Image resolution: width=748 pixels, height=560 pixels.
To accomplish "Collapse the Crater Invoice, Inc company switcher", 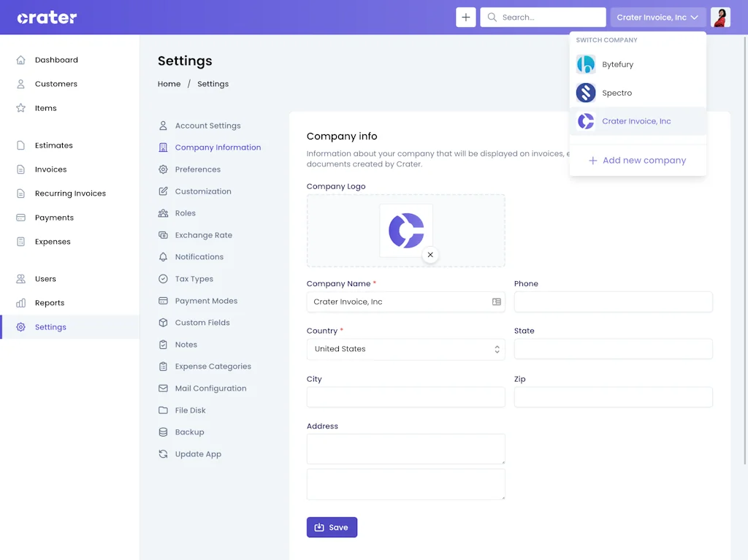I will (658, 18).
